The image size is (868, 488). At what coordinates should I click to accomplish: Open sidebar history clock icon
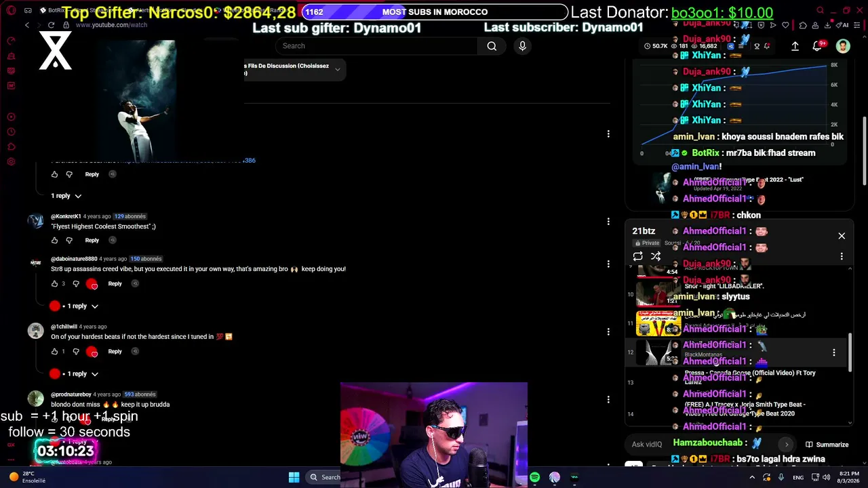(11, 132)
